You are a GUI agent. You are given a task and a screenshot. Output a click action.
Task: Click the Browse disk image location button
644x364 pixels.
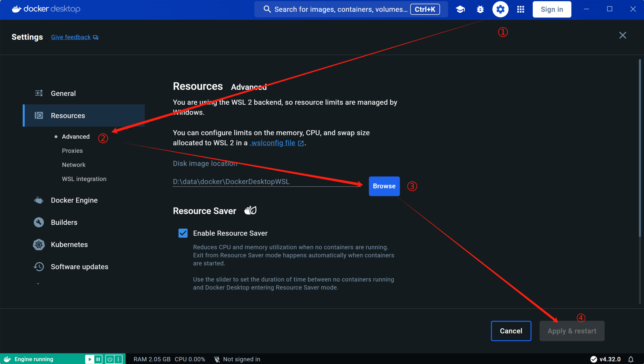[384, 186]
